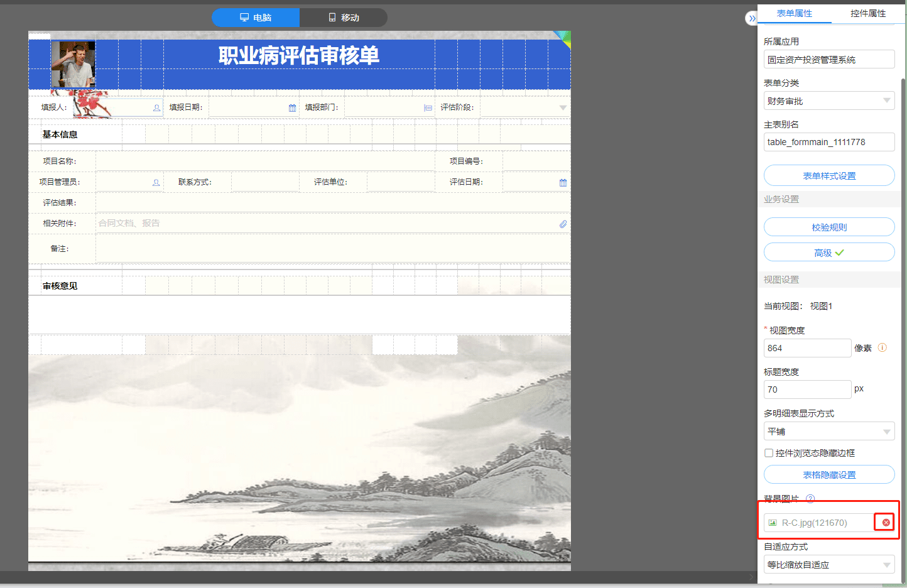This screenshot has width=907, height=588.
Task: Click the person icon in 项目管理员 field
Action: click(156, 183)
